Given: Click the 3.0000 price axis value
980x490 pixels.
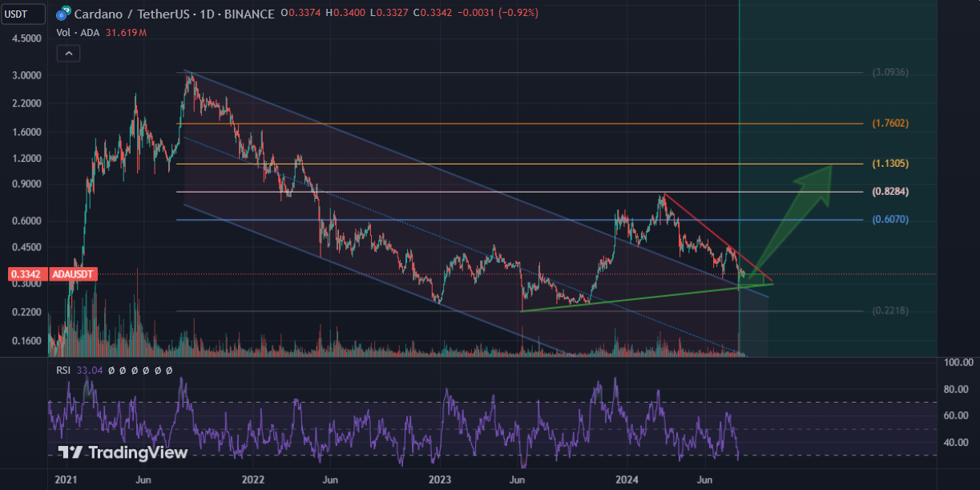Looking at the screenshot, I should point(27,75).
